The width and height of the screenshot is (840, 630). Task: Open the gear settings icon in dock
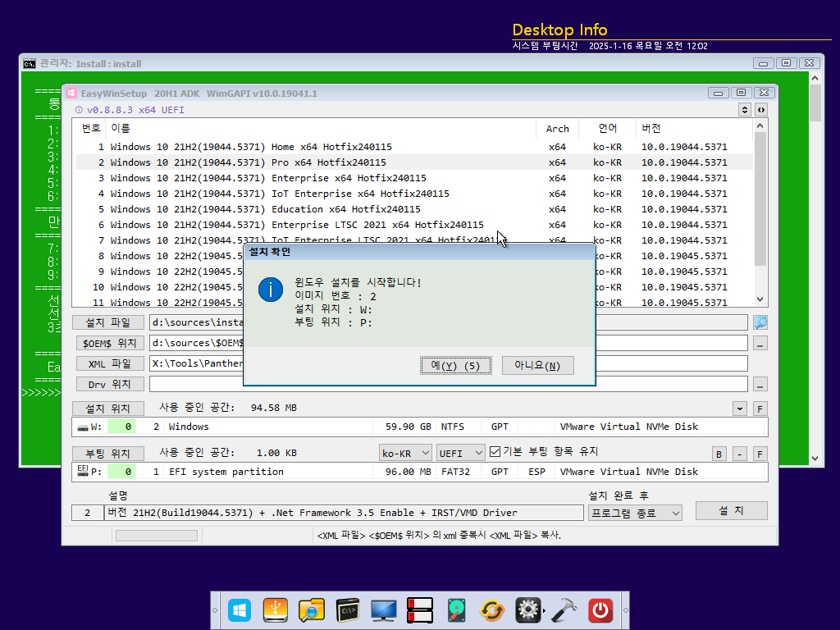528,610
